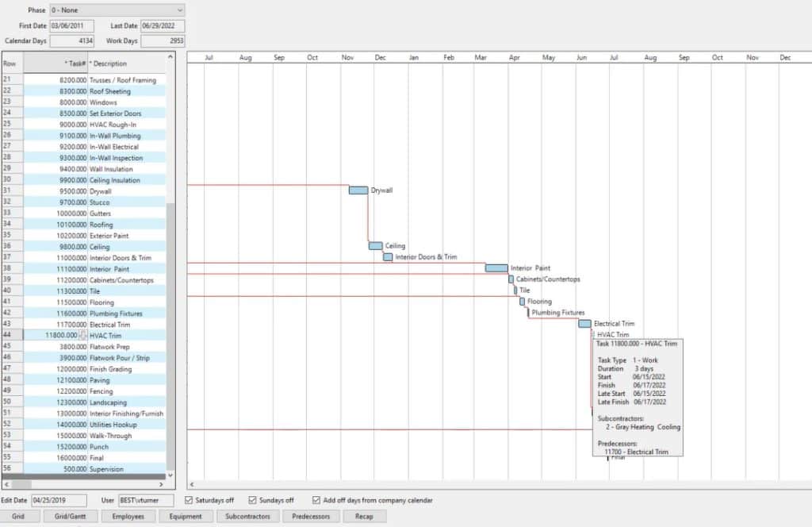Toggle the Sundays off checkbox

(x=253, y=501)
